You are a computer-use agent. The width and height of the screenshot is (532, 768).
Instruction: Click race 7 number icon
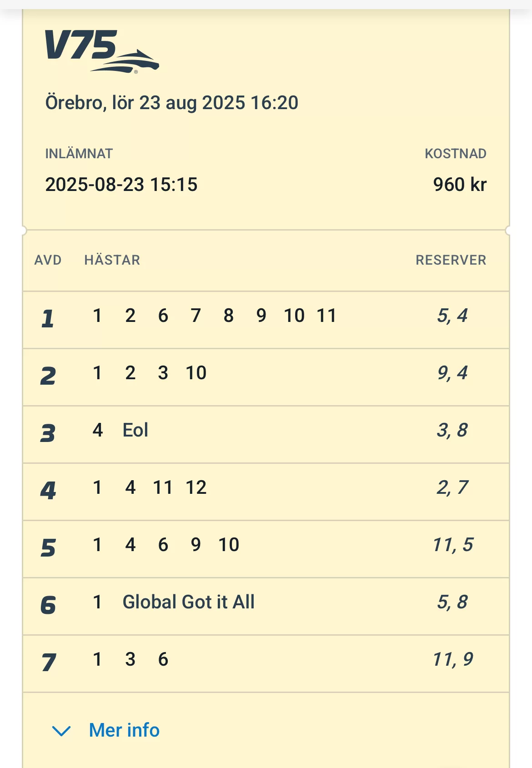pos(49,662)
